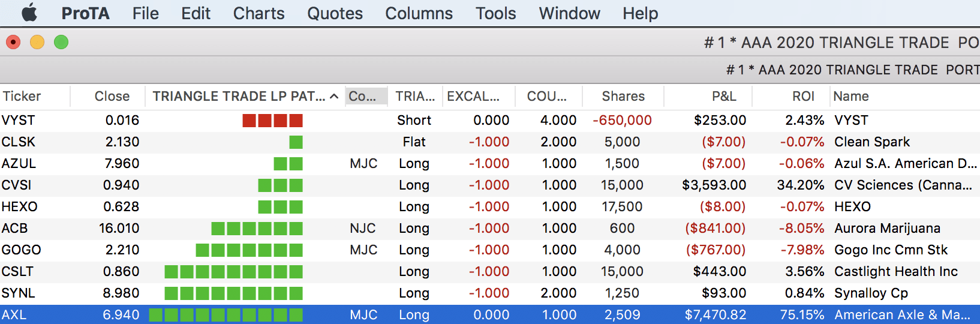
Task: Click the Castlight Health Inc name cell
Action: click(896, 271)
